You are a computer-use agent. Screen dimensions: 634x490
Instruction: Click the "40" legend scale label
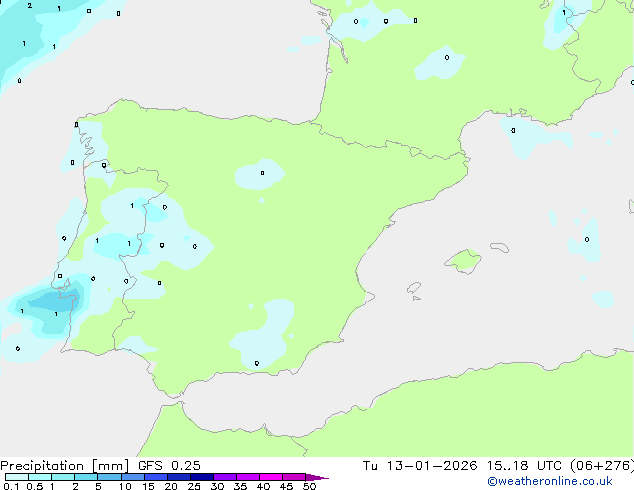point(263,486)
